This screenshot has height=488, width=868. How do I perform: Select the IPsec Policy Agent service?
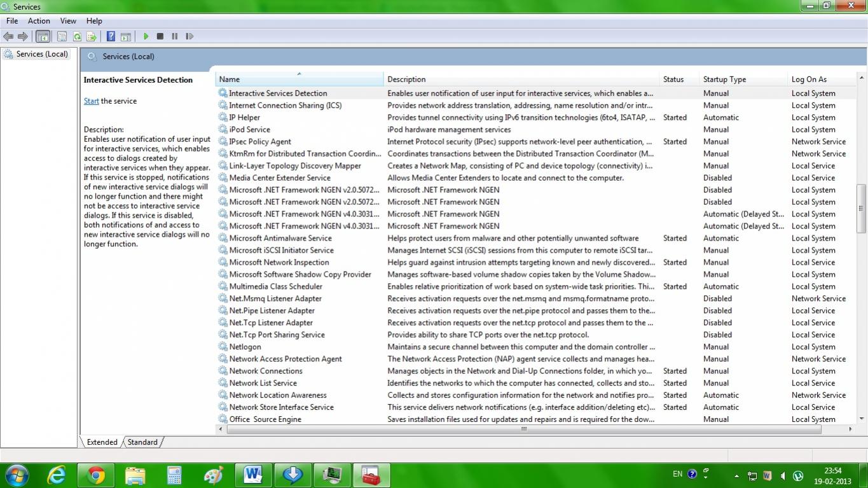(x=535, y=141)
